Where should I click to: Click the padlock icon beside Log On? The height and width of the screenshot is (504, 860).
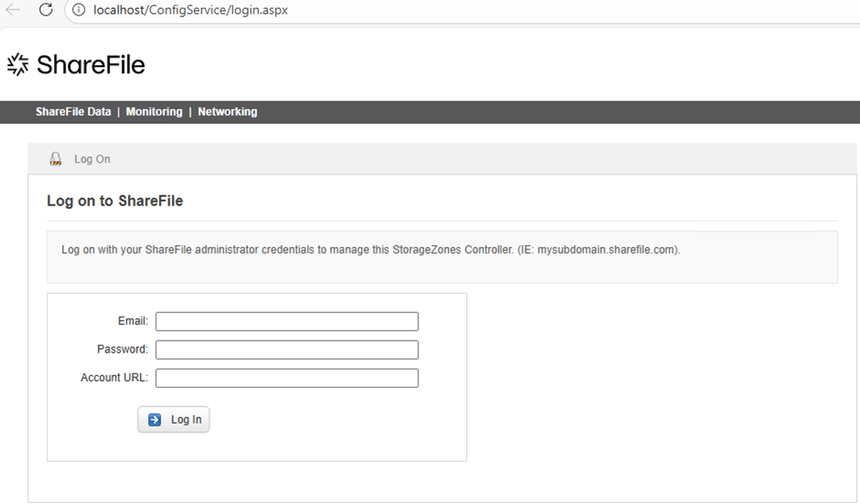click(x=56, y=159)
